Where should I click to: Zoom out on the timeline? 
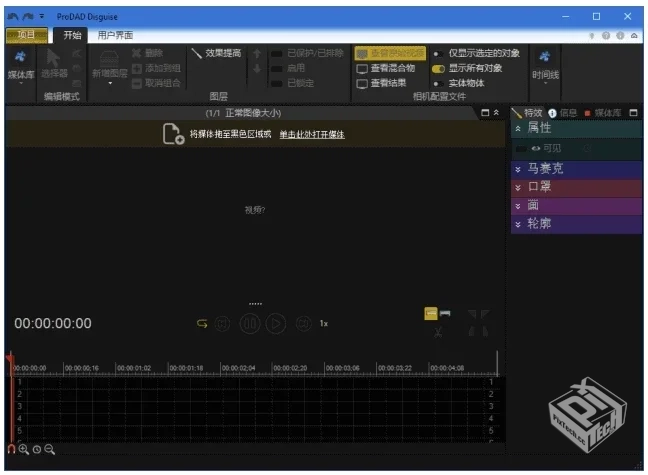click(x=50, y=449)
